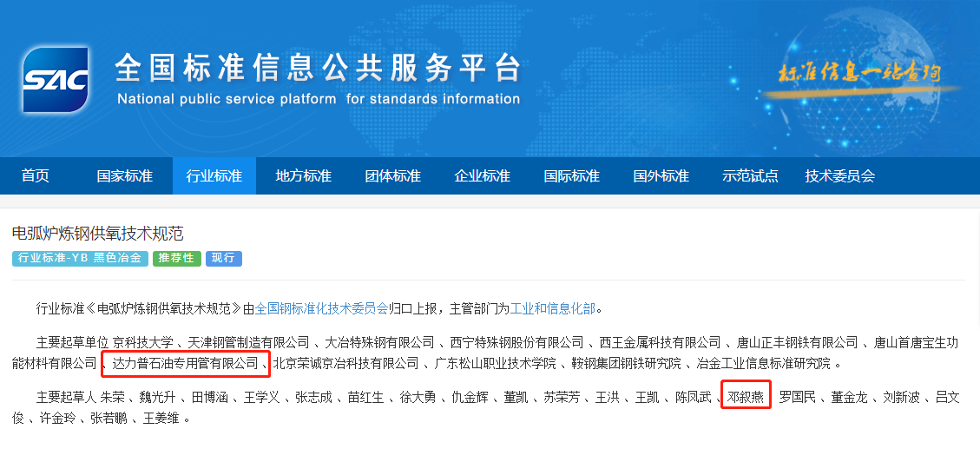
Task: Open the 团体标准 menu item
Action: 392,176
